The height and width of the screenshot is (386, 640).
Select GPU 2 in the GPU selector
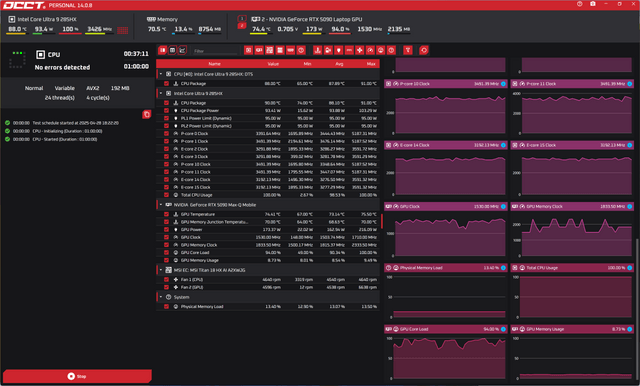(242, 26)
